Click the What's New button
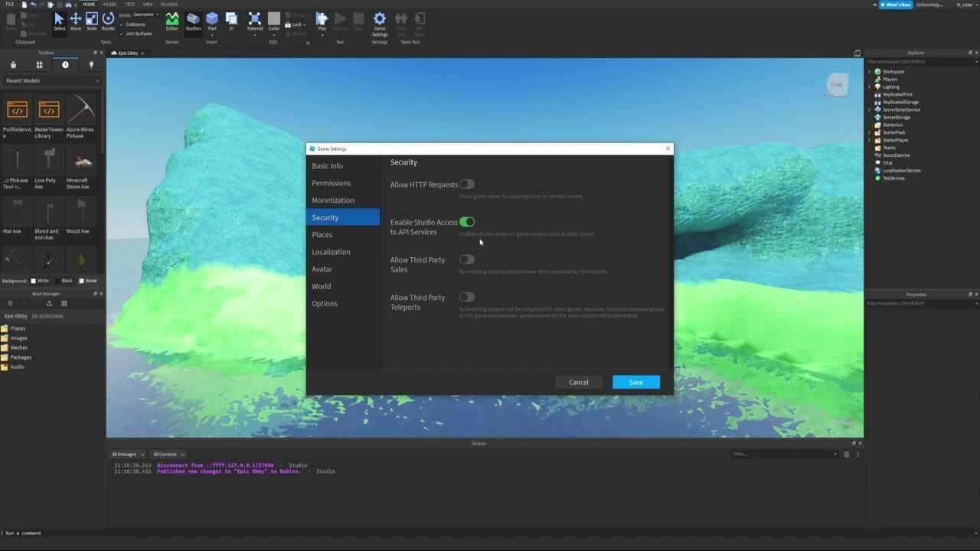This screenshot has width=980, height=551. [x=896, y=5]
